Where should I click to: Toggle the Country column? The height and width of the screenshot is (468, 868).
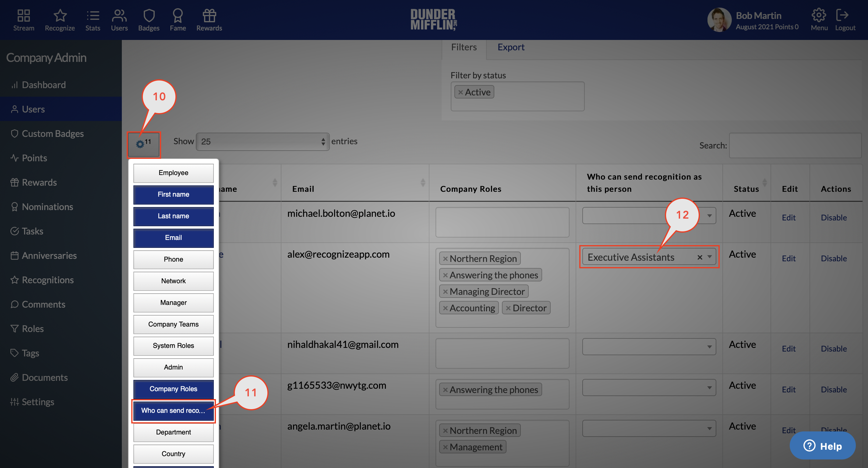[173, 454]
